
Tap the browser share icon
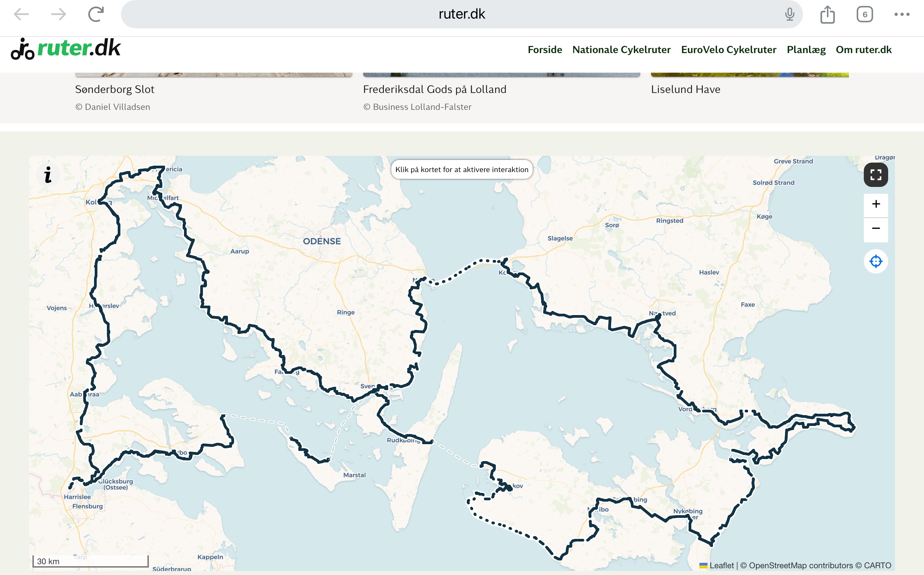coord(827,15)
